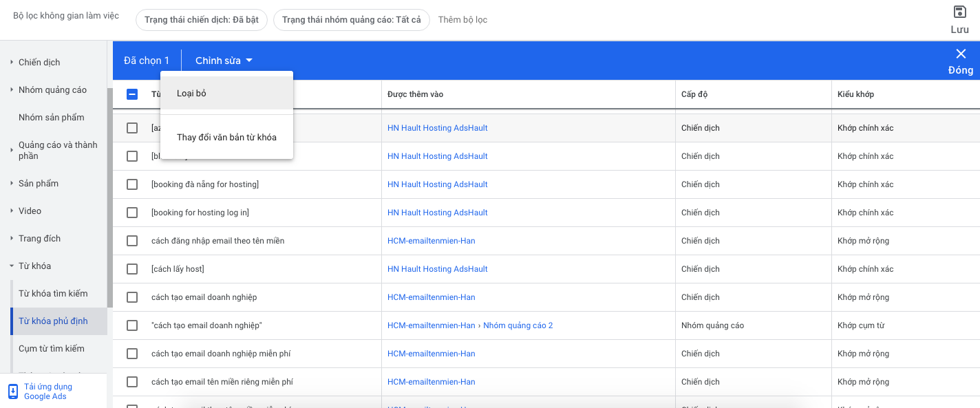Click Tải ứng dụng Google Ads link
980x408 pixels.
point(48,391)
